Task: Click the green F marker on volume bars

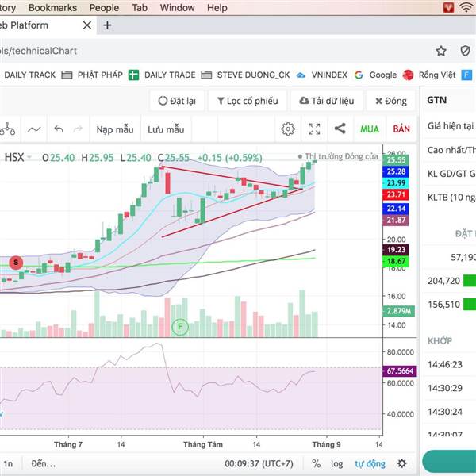Action: [180, 327]
